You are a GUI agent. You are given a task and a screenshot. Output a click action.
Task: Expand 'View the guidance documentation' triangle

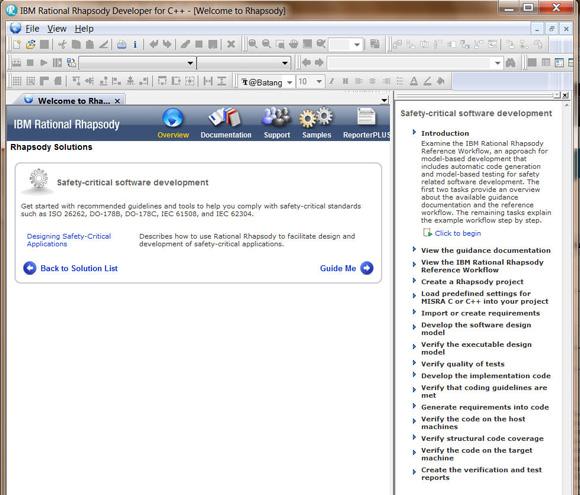[414, 250]
